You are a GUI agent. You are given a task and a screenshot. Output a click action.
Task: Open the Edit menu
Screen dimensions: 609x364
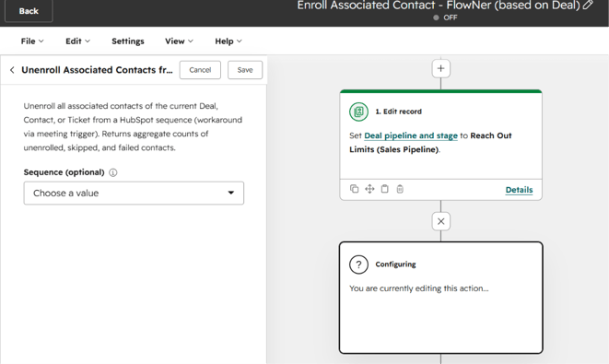click(77, 41)
